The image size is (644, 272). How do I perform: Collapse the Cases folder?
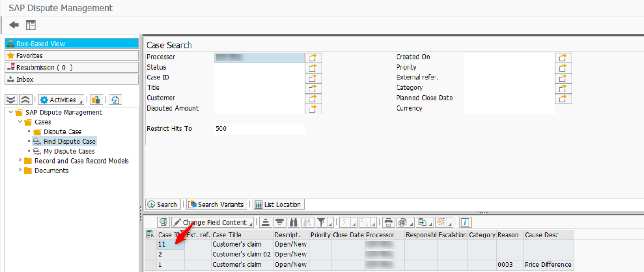click(20, 122)
